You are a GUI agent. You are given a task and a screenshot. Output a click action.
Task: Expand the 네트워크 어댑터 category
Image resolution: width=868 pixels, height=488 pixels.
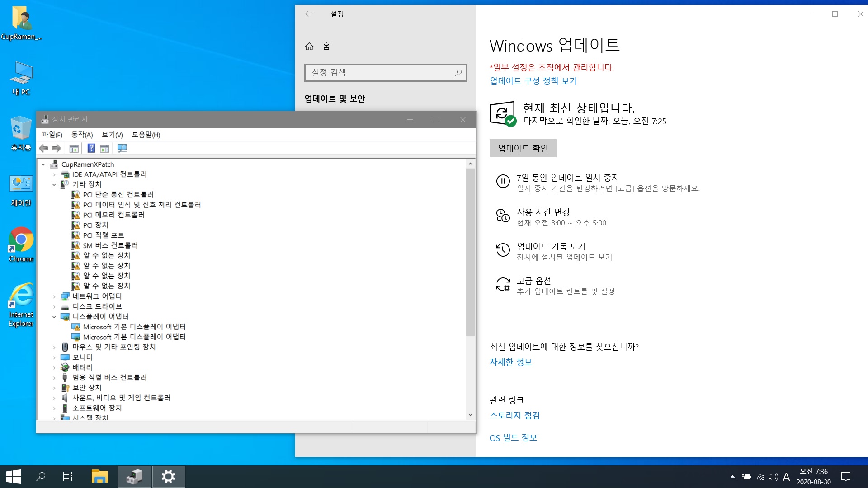tap(54, 296)
